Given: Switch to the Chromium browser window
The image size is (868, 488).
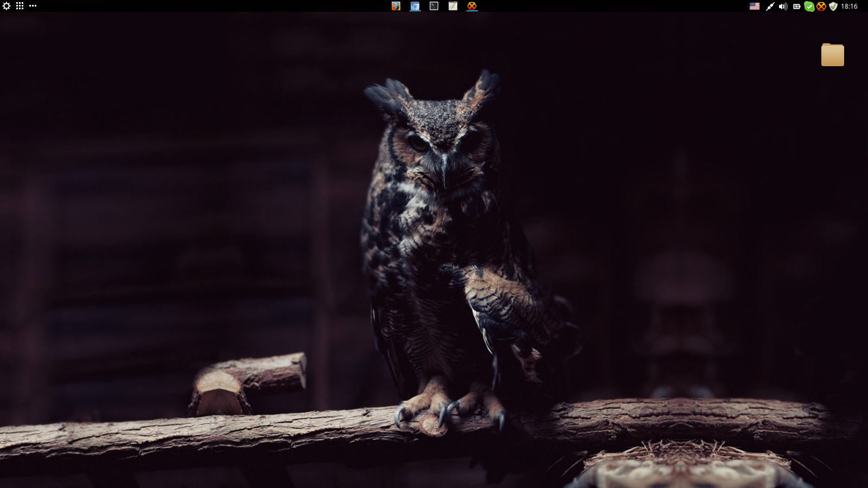Looking at the screenshot, I should 415,6.
